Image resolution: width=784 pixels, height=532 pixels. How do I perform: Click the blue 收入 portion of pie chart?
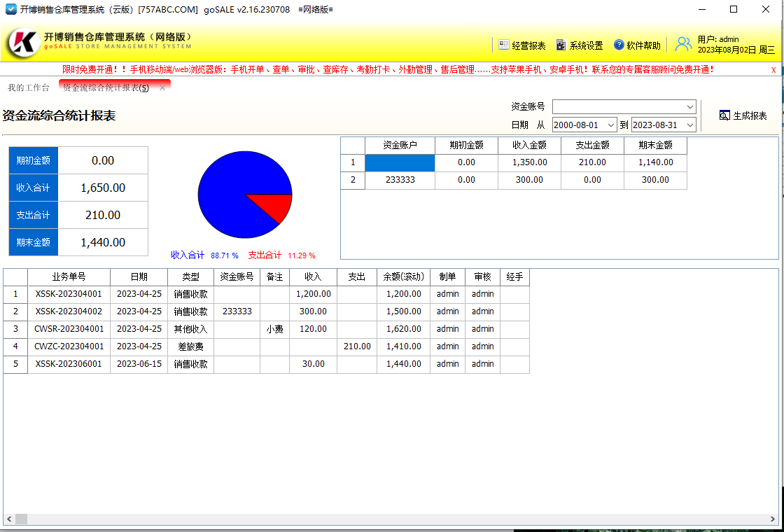(x=231, y=185)
